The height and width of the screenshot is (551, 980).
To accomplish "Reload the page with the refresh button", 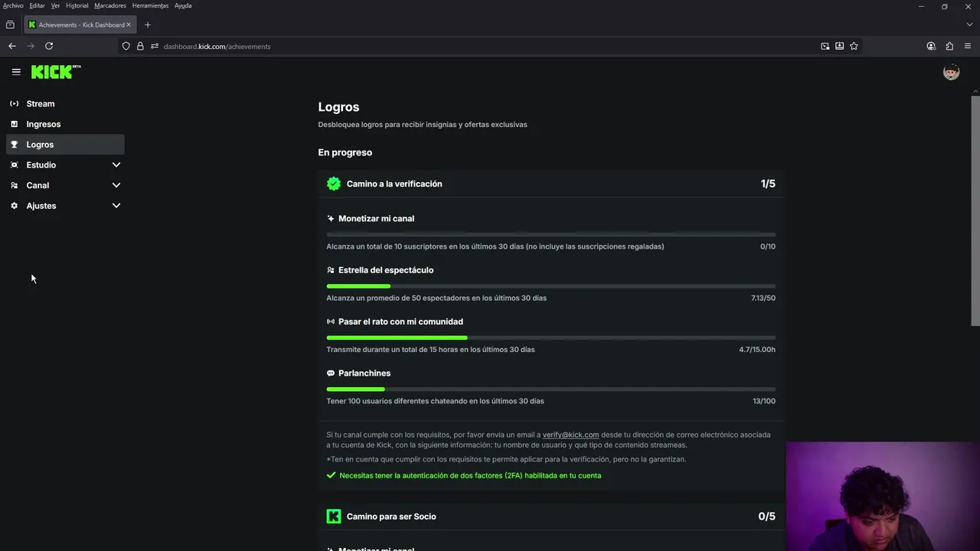I will click(49, 46).
